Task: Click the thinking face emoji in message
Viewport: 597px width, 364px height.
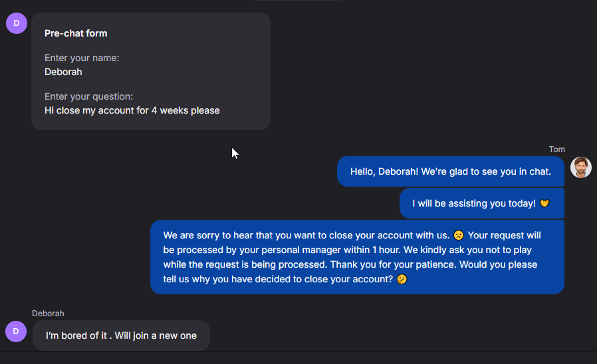Action: click(402, 279)
